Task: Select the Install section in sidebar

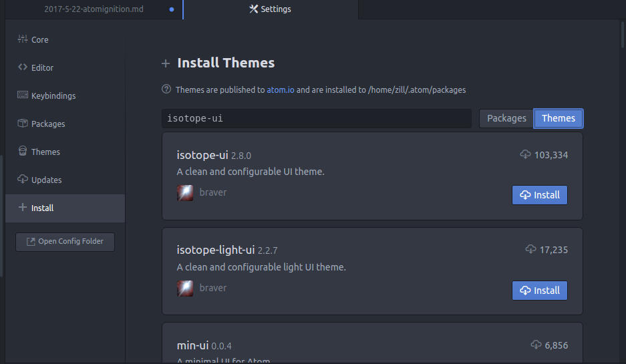Action: click(65, 208)
